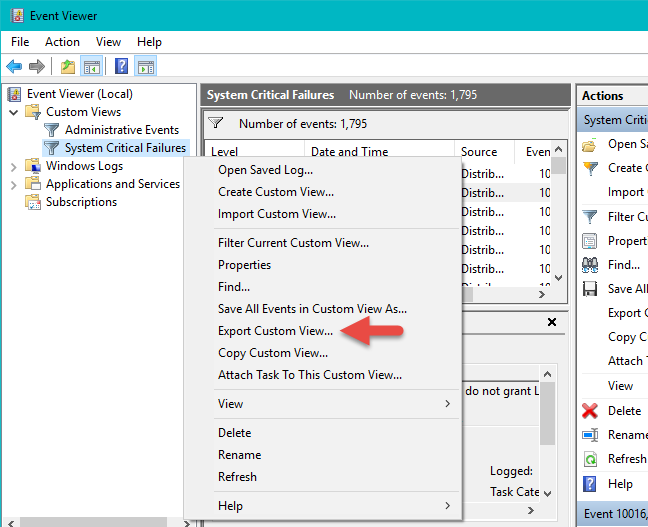Image resolution: width=648 pixels, height=527 pixels.
Task: Open the Help menu in menu bar
Action: 149,42
